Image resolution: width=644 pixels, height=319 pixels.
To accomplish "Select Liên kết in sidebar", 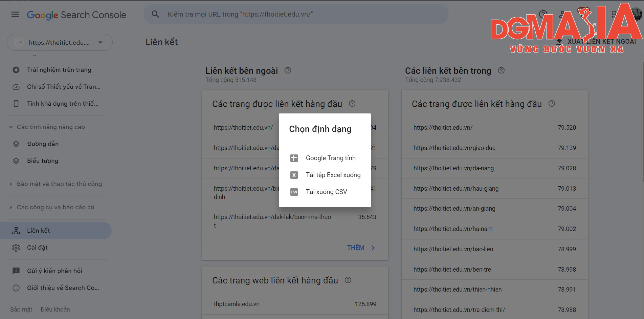I will [x=56, y=231].
